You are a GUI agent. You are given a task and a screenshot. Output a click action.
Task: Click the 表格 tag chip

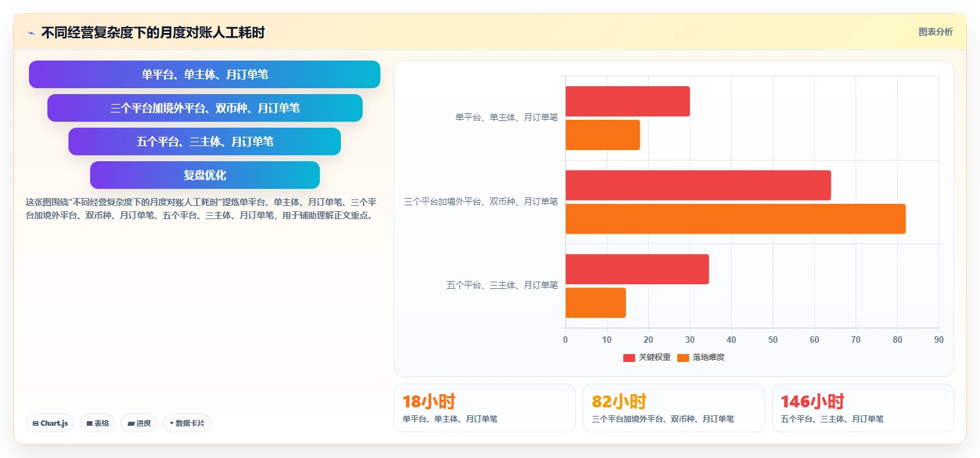pyautogui.click(x=97, y=423)
